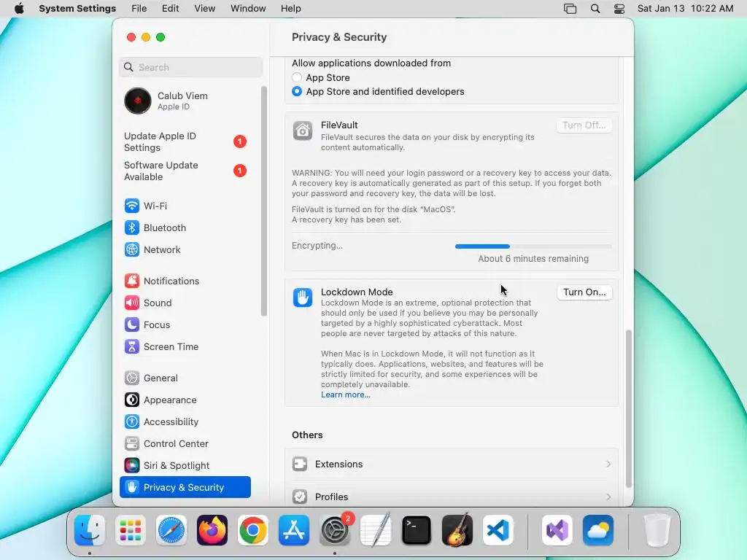Open TextEdit from the Dock
Image resolution: width=747 pixels, height=560 pixels.
click(376, 530)
